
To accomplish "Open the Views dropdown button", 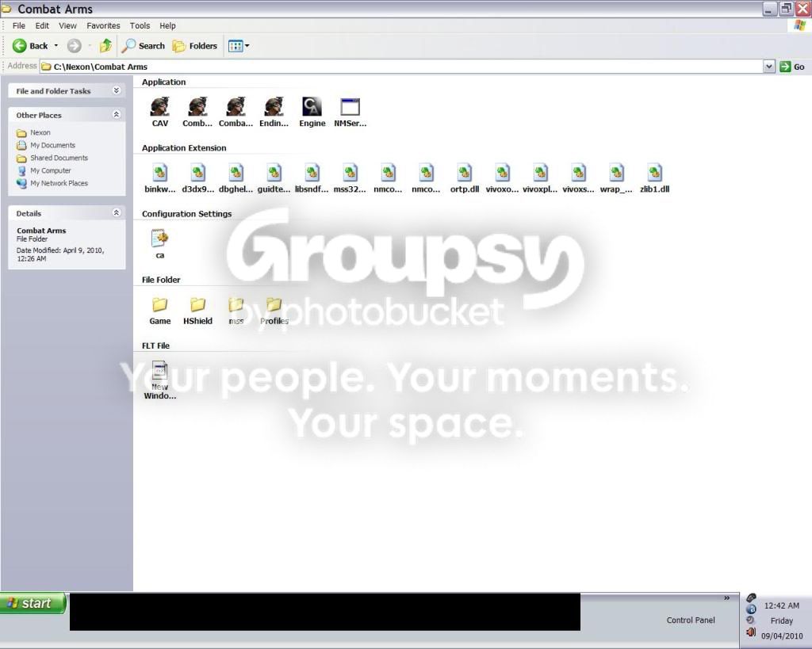I will pyautogui.click(x=238, y=45).
